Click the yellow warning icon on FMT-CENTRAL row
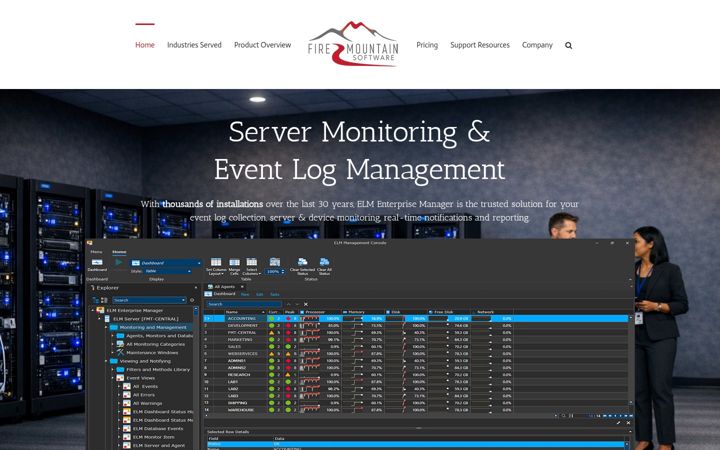This screenshot has height=450, width=720. point(271,332)
